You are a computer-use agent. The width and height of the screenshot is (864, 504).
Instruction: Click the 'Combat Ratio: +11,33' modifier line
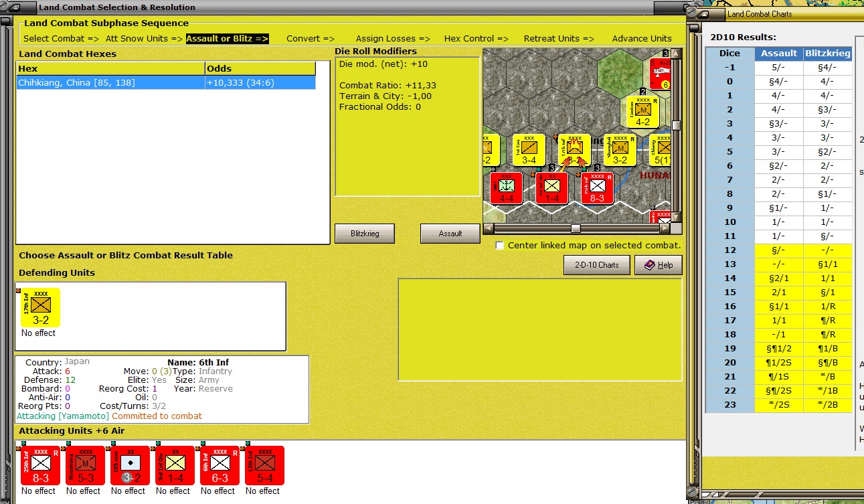pos(387,86)
